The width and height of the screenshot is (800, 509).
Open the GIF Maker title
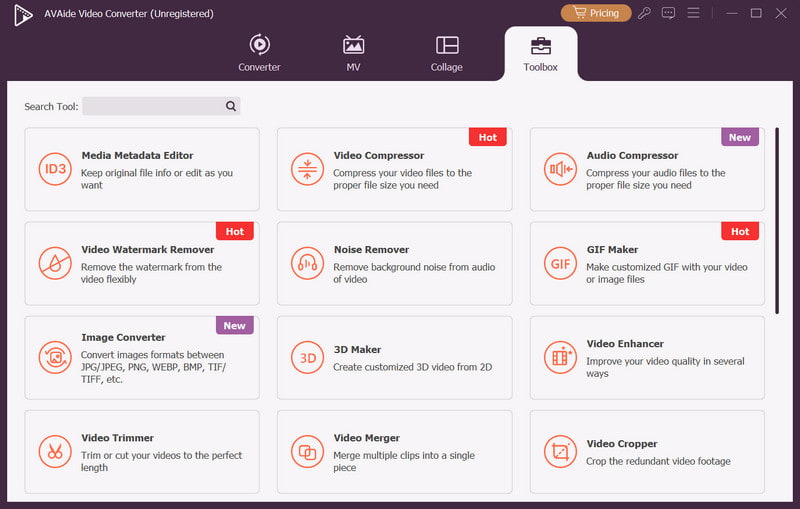[612, 250]
